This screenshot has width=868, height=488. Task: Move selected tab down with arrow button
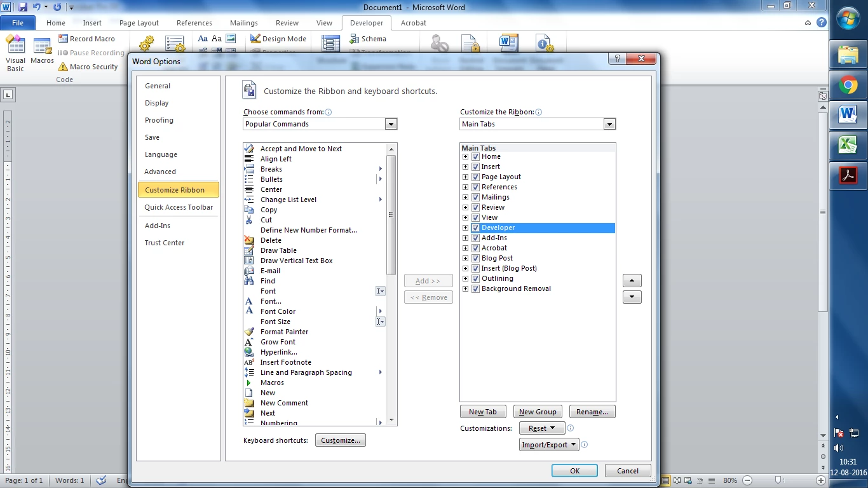click(632, 297)
